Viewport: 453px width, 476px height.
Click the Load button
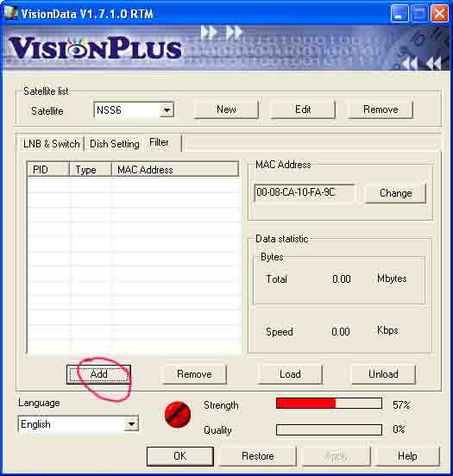(290, 374)
